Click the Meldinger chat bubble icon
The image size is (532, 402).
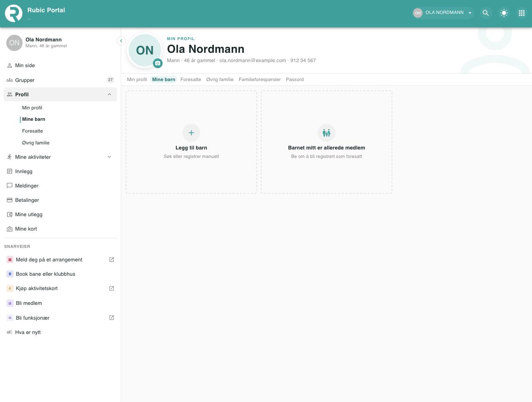(10, 185)
